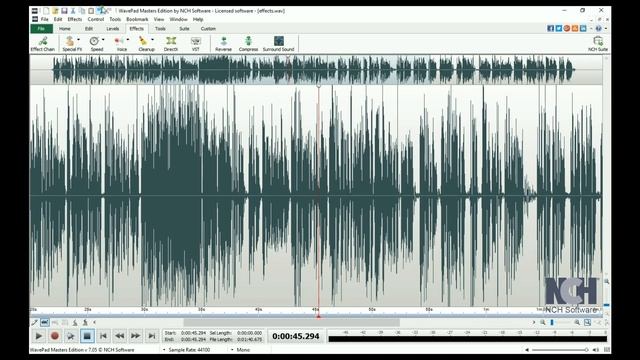Viewport: 640px width, 360px height.
Task: Switch to the Levels ribbon tab
Action: tap(112, 29)
